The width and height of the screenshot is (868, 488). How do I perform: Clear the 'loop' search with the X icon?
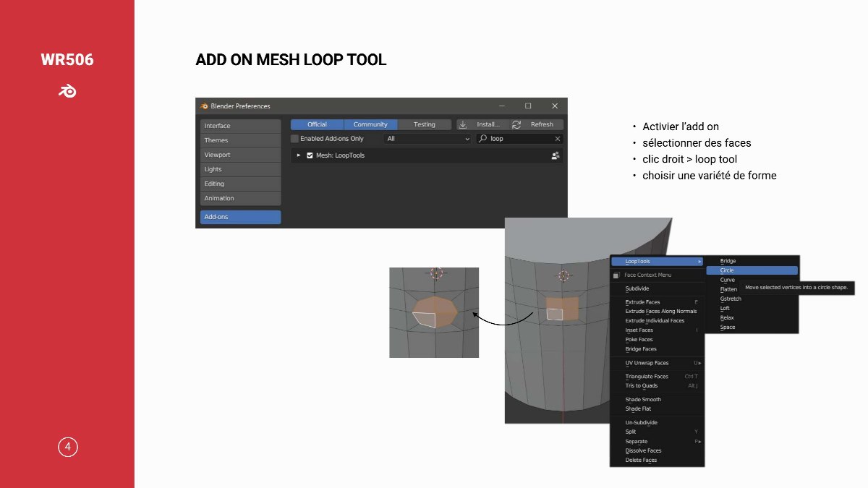tap(558, 139)
